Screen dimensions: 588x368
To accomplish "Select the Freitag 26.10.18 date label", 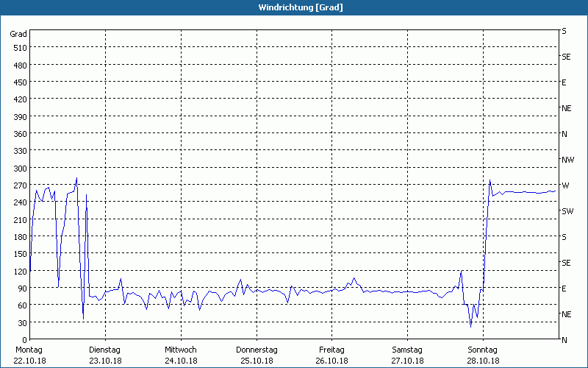I will click(x=331, y=355).
